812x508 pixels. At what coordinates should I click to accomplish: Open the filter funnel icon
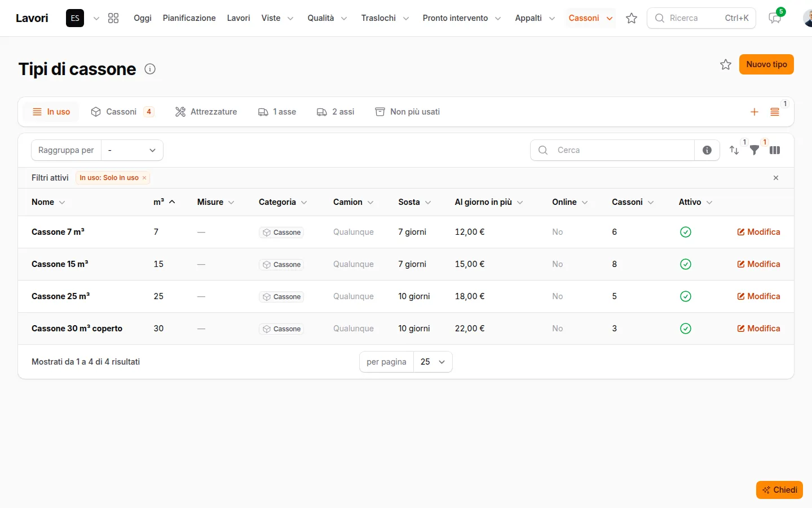point(754,150)
